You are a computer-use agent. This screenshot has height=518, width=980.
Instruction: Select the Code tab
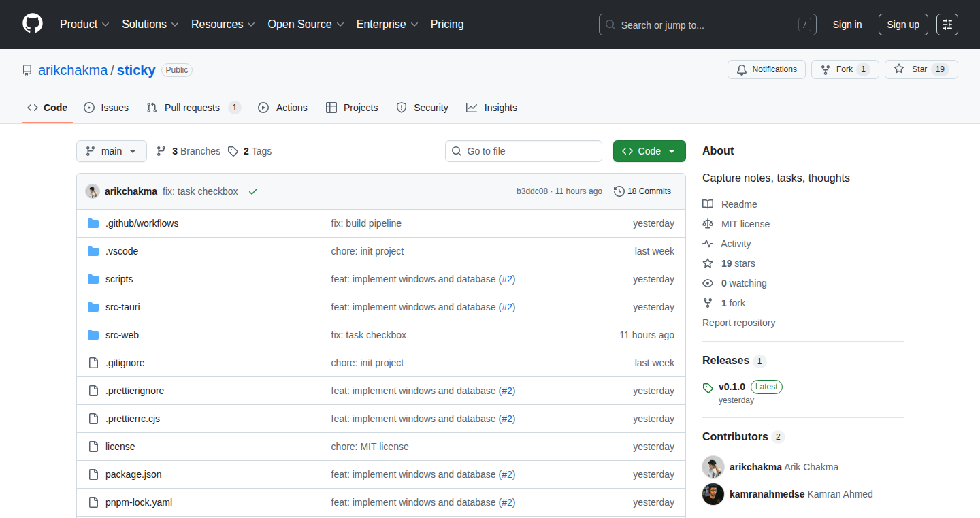[48, 108]
